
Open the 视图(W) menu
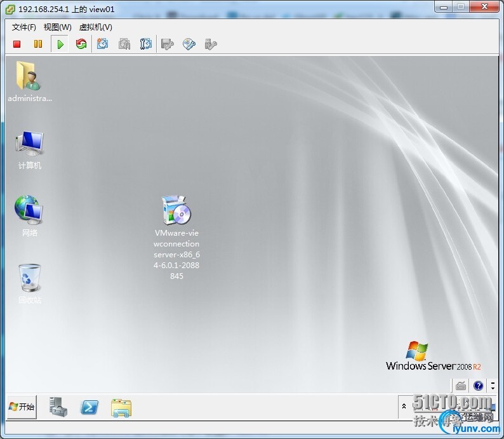pyautogui.click(x=58, y=27)
